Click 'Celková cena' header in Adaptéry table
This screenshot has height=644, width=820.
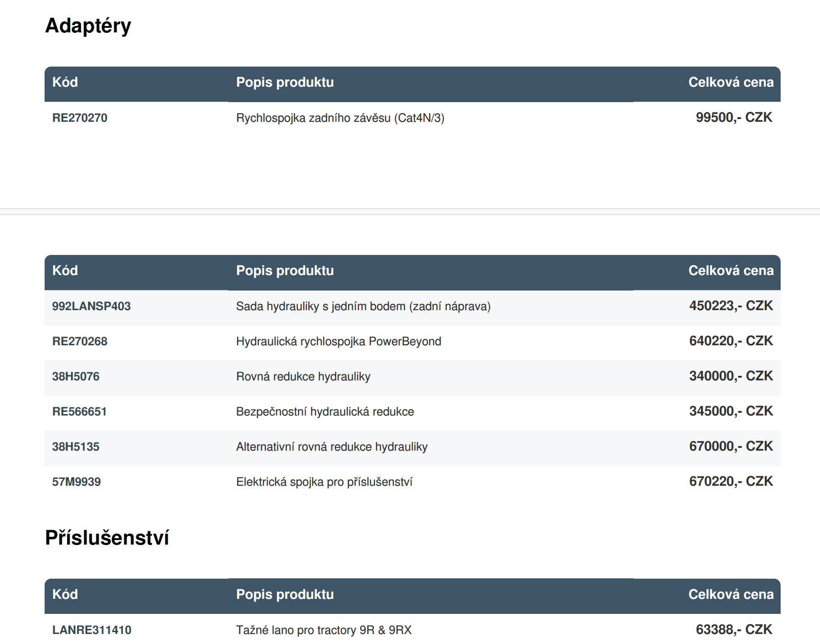[731, 82]
